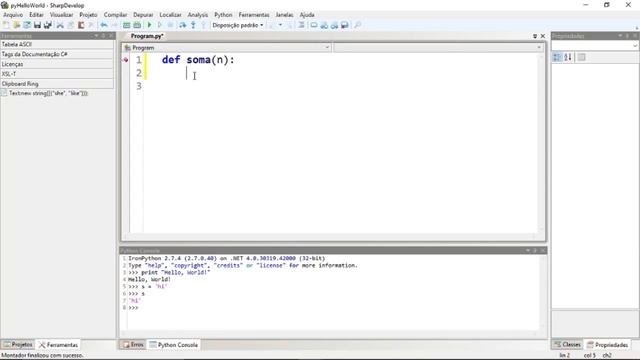This screenshot has width=640, height=360.
Task: Click the editor vertical scrollbar
Action: (542, 143)
